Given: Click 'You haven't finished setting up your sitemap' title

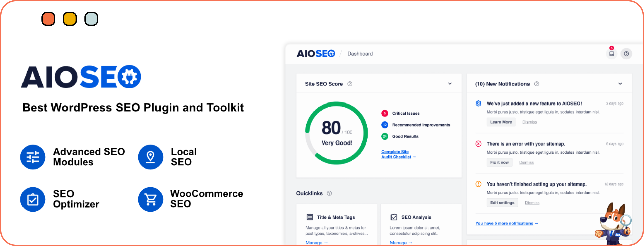Looking at the screenshot, I should (x=537, y=184).
